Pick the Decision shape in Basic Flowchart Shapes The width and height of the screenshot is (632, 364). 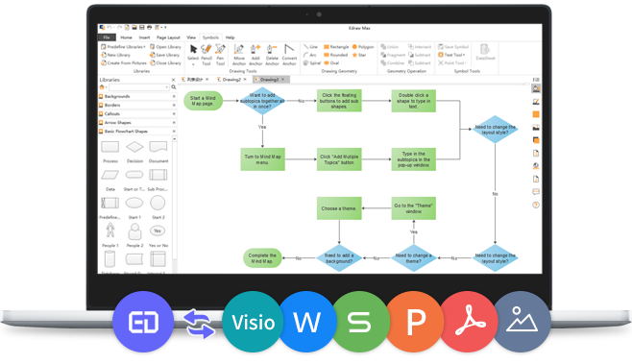(x=134, y=152)
